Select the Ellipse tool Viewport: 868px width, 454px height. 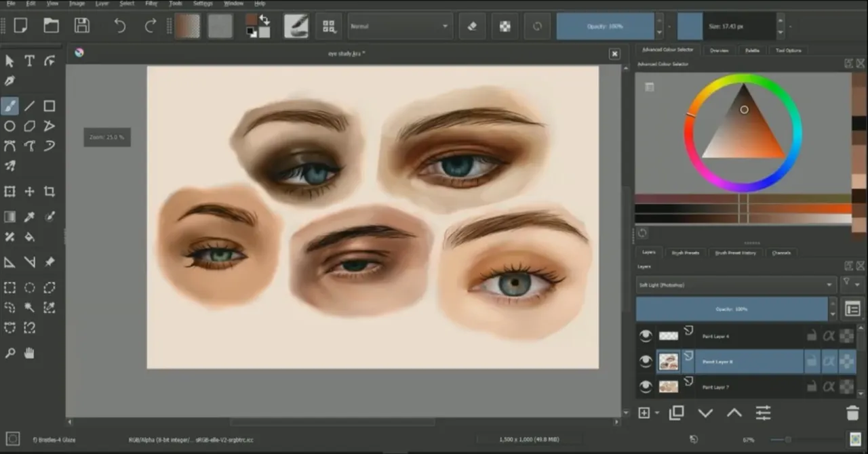[x=9, y=126]
